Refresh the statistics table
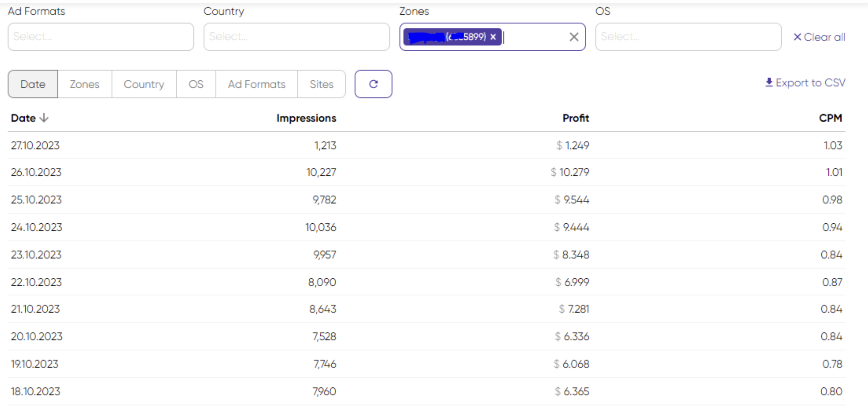The width and height of the screenshot is (868, 411). [373, 84]
